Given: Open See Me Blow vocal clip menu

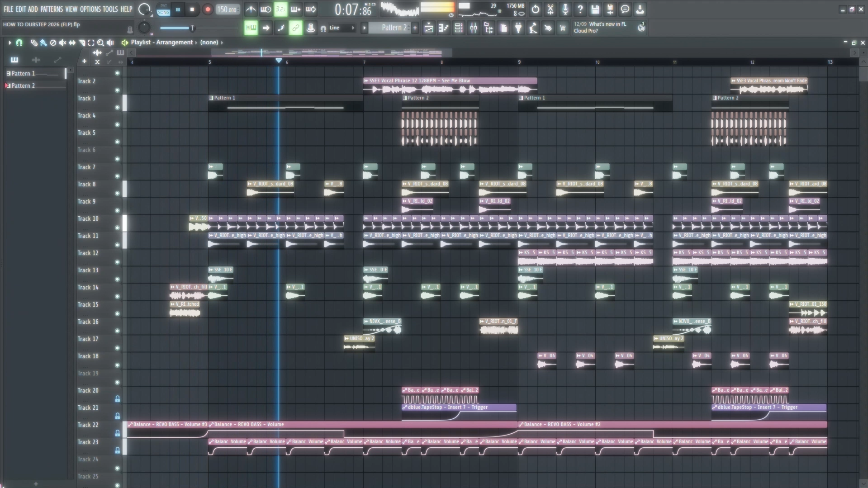Looking at the screenshot, I should click(x=366, y=81).
